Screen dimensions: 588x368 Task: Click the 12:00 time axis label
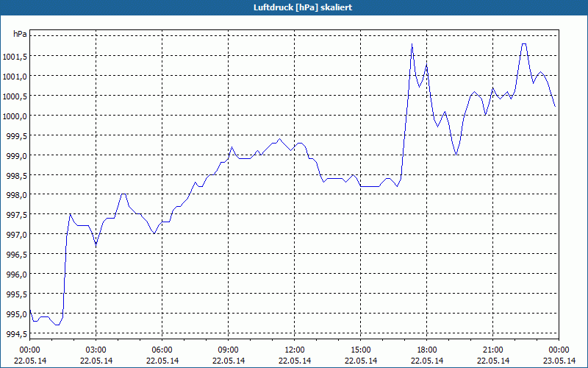pos(295,350)
